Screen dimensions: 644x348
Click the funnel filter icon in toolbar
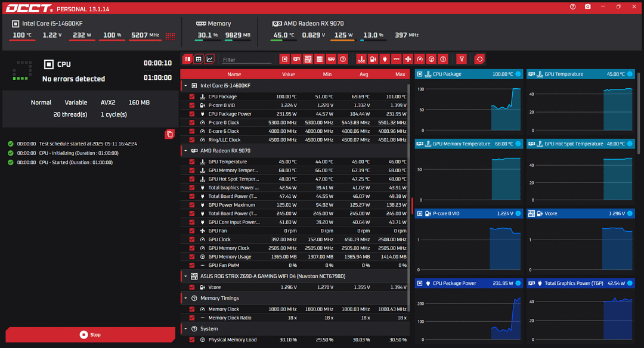tap(461, 59)
